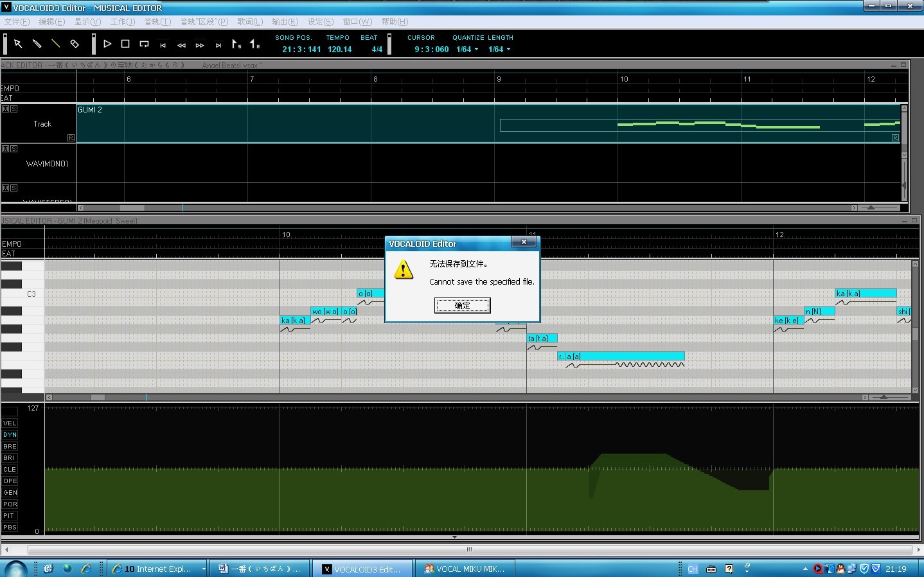Show hidden system tray icons

coord(805,569)
